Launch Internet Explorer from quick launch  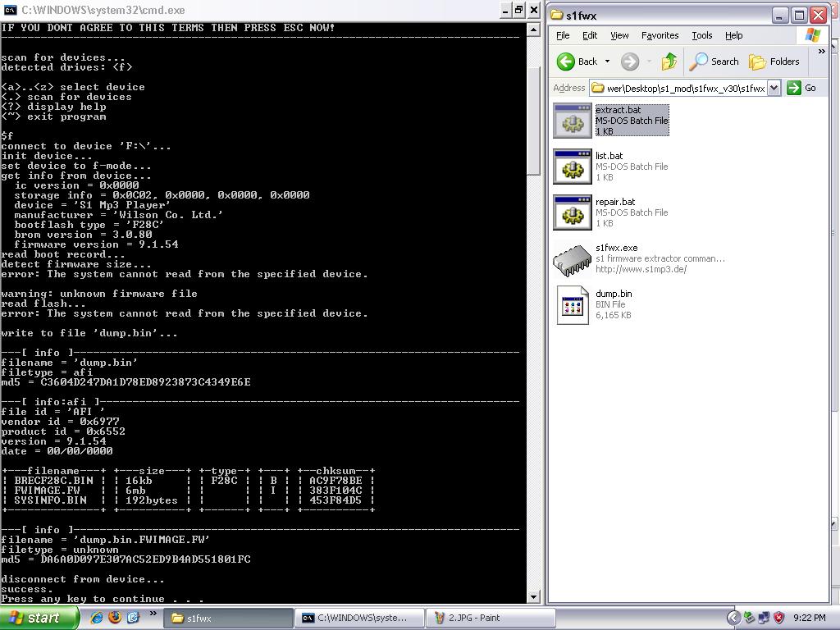tap(98, 618)
